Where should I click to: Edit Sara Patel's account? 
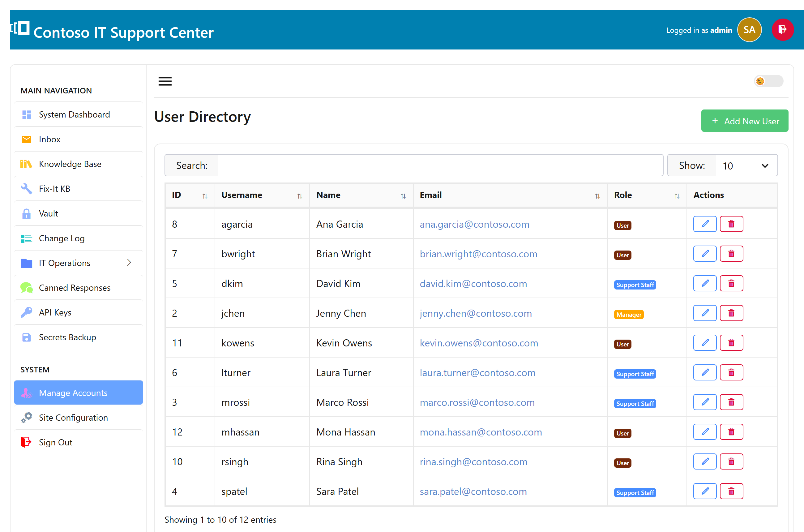[x=705, y=491]
